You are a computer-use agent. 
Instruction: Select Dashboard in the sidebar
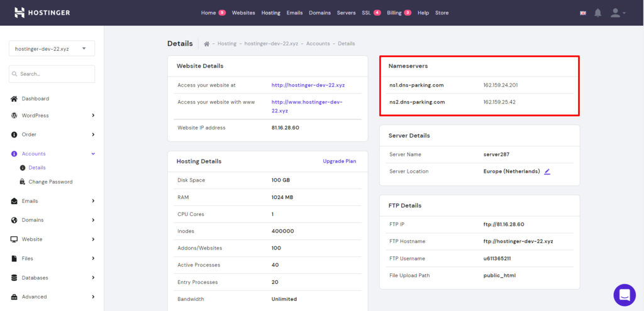tap(35, 99)
